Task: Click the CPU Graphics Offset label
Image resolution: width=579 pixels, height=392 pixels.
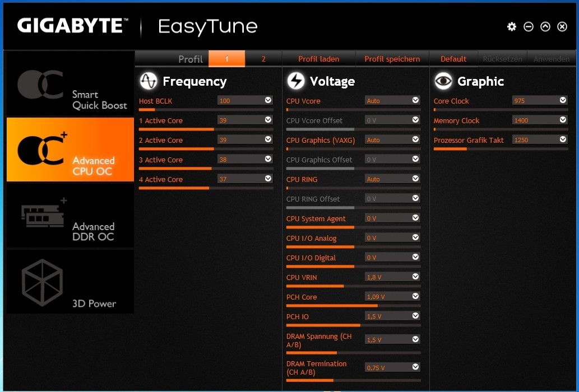Action: [319, 160]
